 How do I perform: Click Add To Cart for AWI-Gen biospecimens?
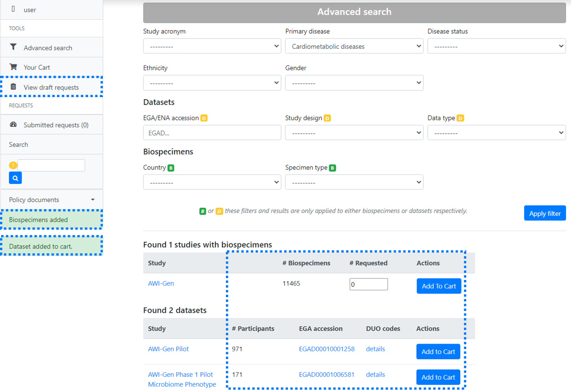coord(439,286)
